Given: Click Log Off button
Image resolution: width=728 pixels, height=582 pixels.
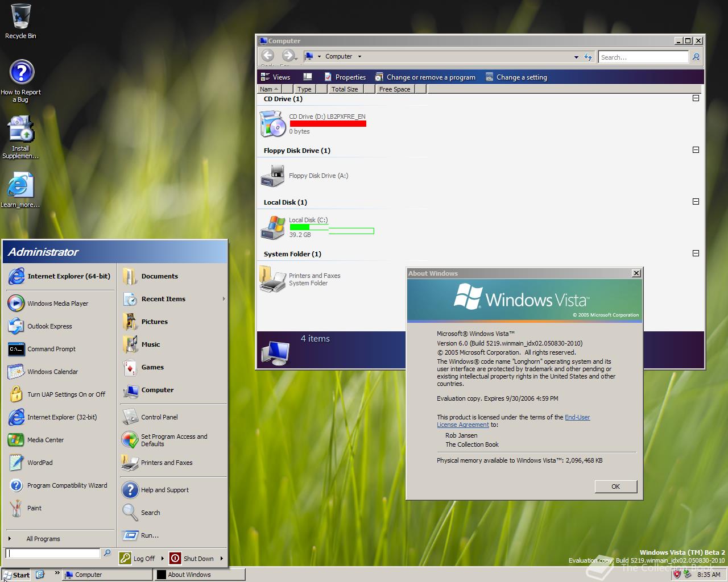Looking at the screenshot, I should click(x=138, y=559).
